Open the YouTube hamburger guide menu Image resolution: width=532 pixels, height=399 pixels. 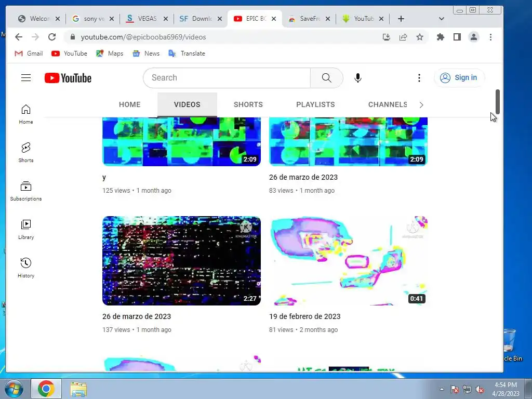(26, 78)
